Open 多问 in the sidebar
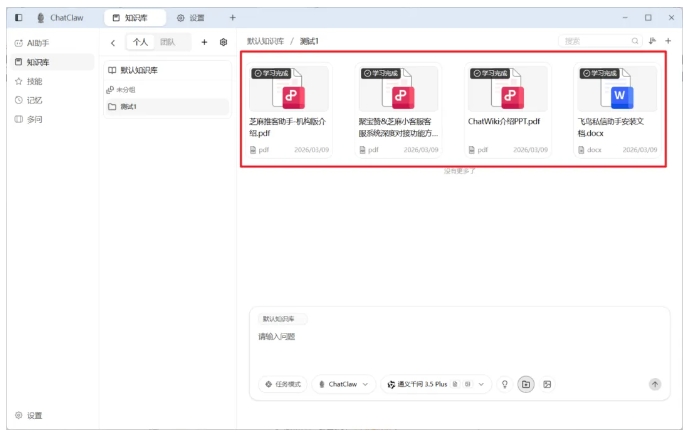 (x=52, y=119)
